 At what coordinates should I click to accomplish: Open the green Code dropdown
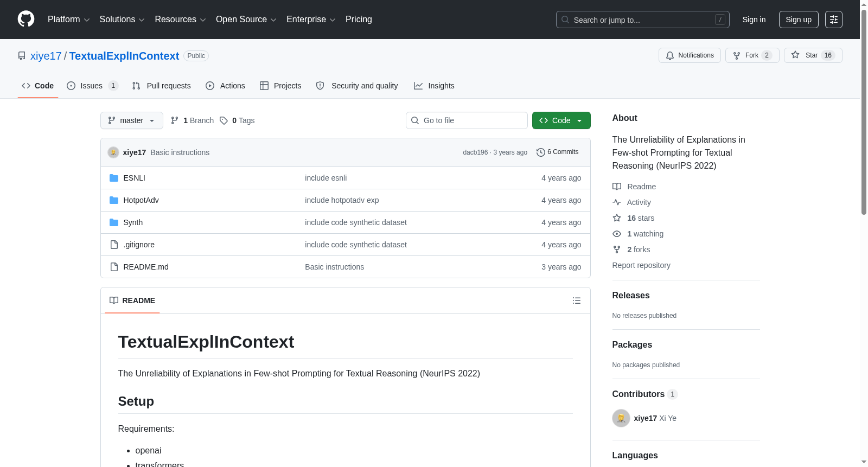point(561,120)
